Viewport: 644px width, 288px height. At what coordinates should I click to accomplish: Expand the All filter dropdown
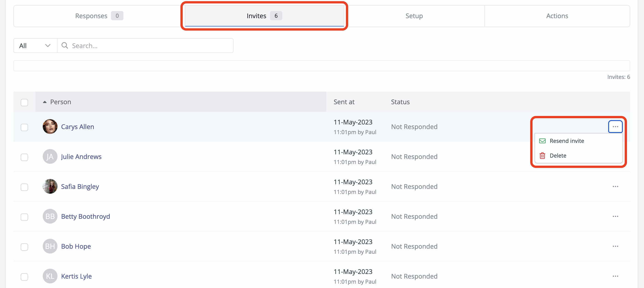tap(35, 46)
